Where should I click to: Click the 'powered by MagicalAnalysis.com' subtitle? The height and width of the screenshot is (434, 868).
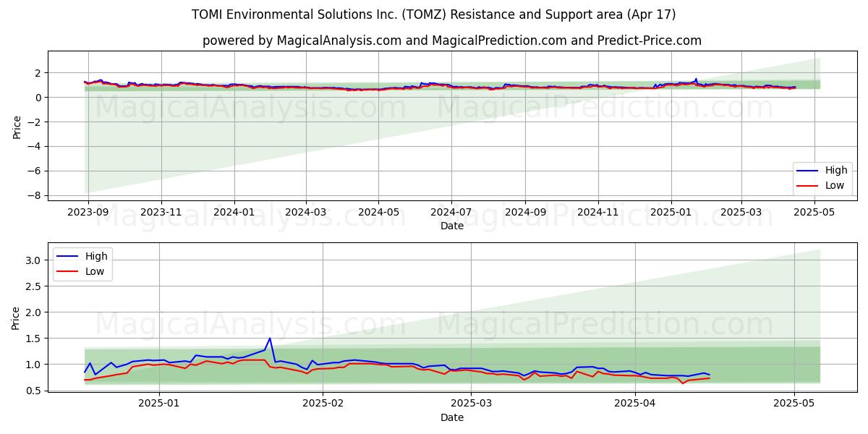click(452, 41)
